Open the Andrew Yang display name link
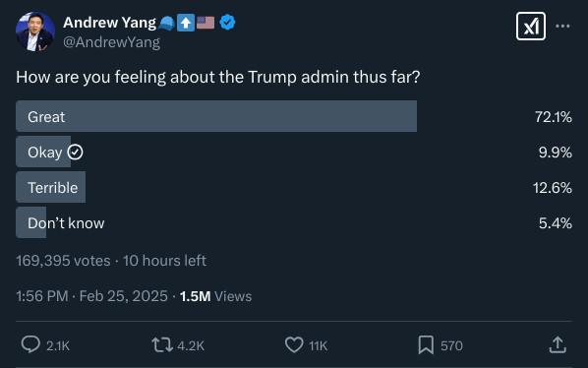The width and height of the screenshot is (588, 368). 109,23
